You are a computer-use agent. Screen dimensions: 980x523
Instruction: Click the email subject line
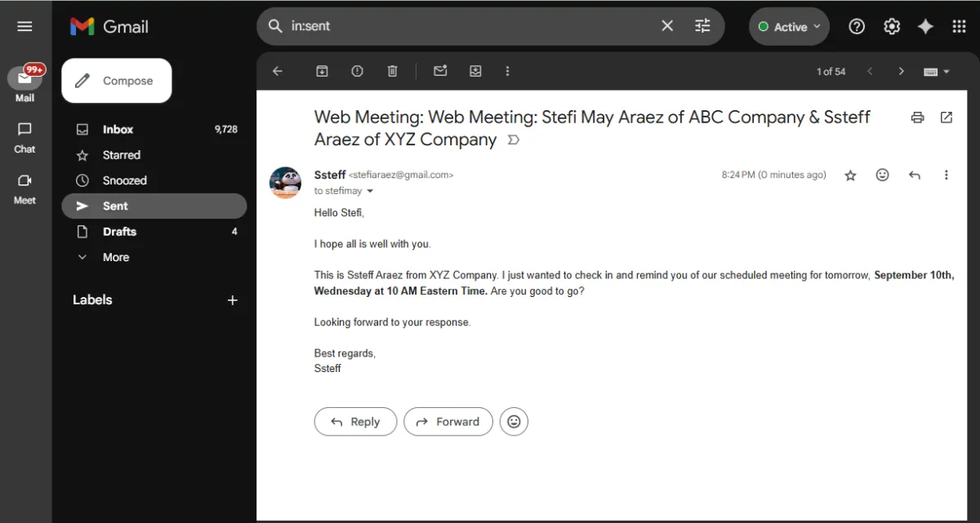point(592,128)
